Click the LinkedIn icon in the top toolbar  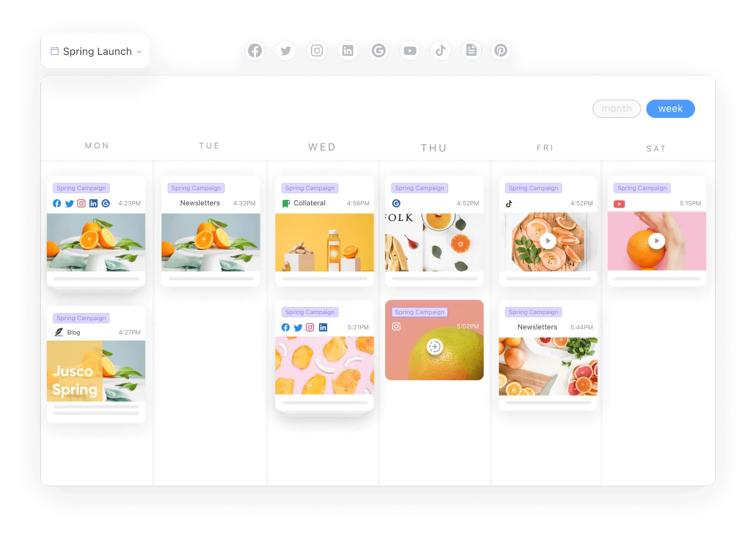pos(347,51)
